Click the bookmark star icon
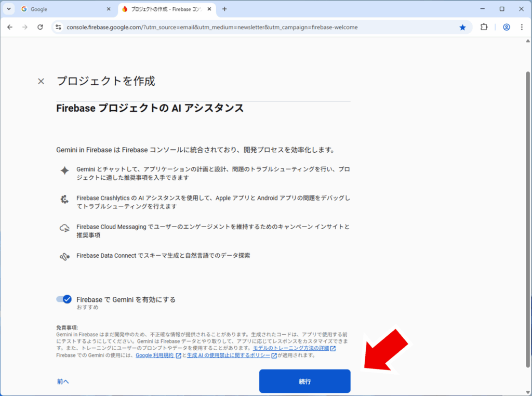 pyautogui.click(x=462, y=27)
